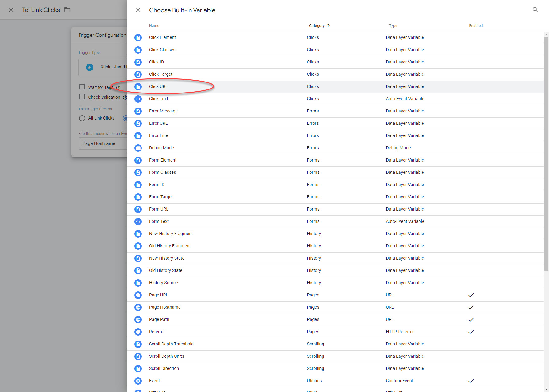Click the link trigger type icon
Image resolution: width=549 pixels, height=392 pixels.
pyautogui.click(x=90, y=67)
